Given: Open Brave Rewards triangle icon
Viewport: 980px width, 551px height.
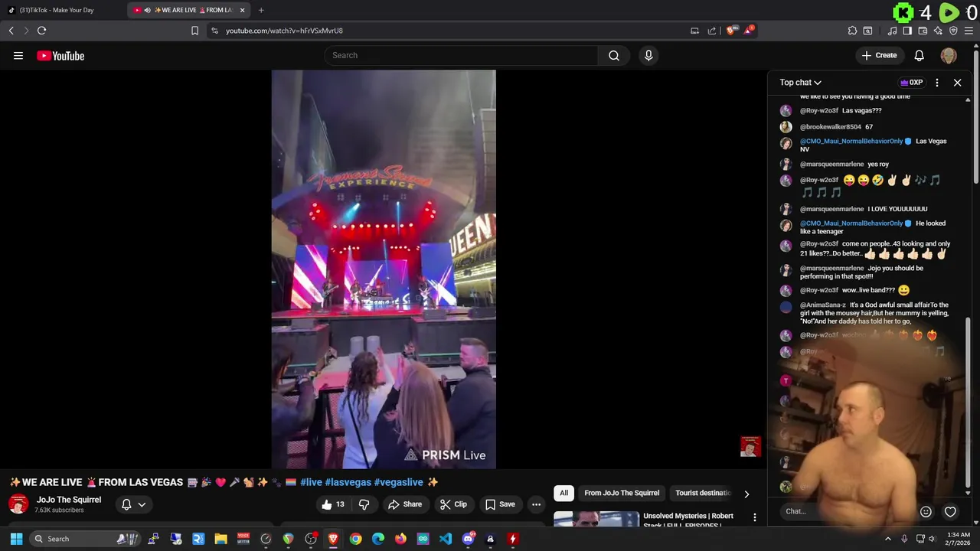Looking at the screenshot, I should click(748, 31).
